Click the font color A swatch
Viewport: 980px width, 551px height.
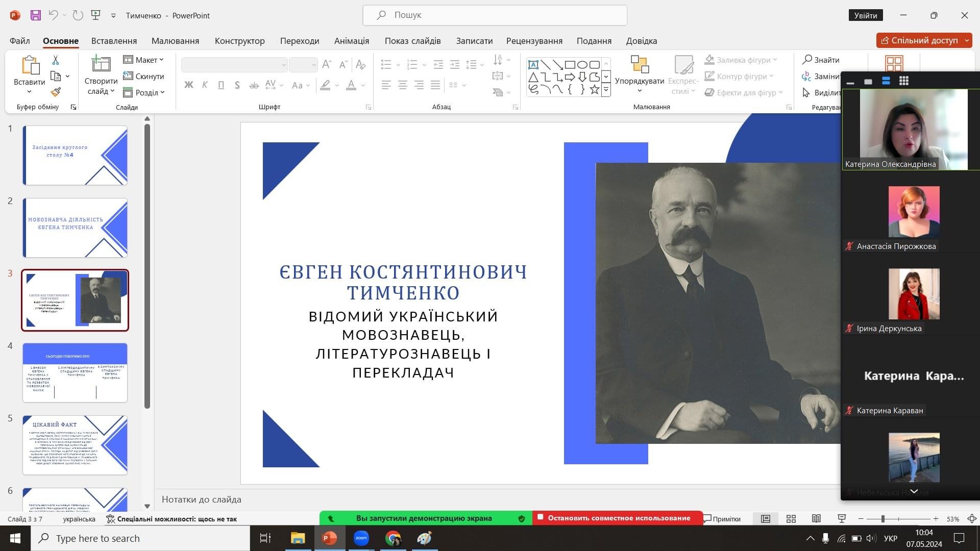point(351,85)
